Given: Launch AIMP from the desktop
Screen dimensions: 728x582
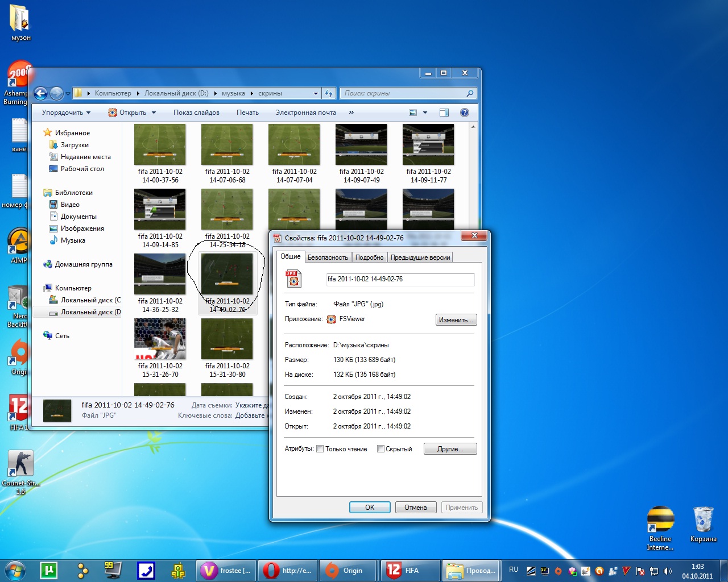Looking at the screenshot, I should click(19, 246).
